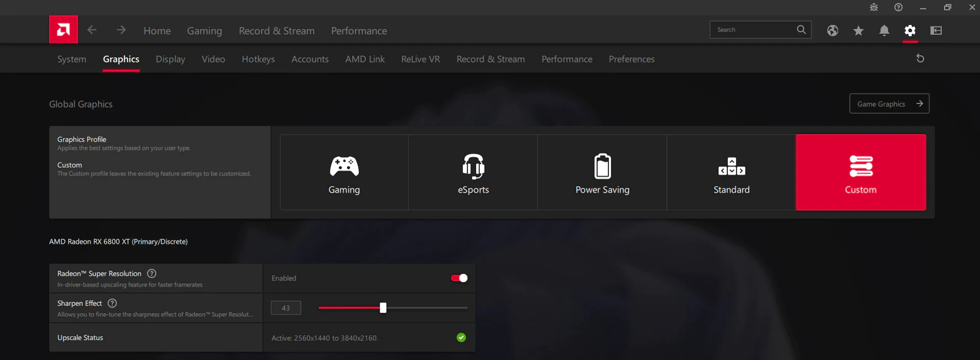The height and width of the screenshot is (360, 980).
Task: Open the Home menu
Action: (x=157, y=31)
